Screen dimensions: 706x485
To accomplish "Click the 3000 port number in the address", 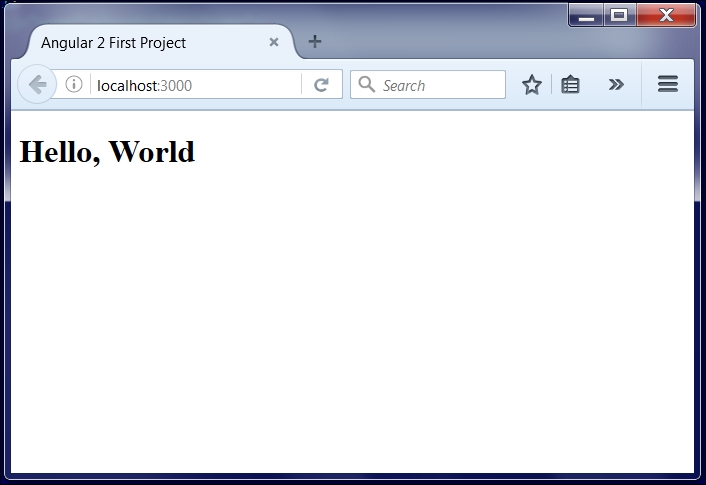I will pyautogui.click(x=176, y=86).
